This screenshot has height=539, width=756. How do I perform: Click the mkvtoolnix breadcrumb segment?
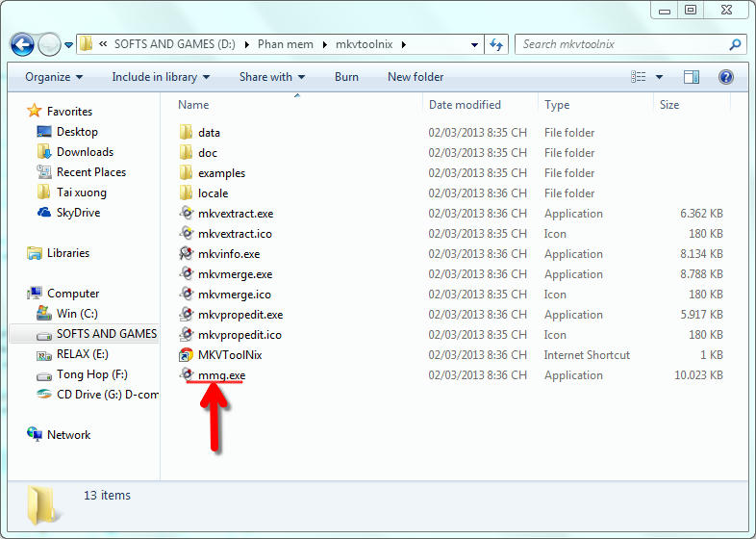pyautogui.click(x=364, y=44)
